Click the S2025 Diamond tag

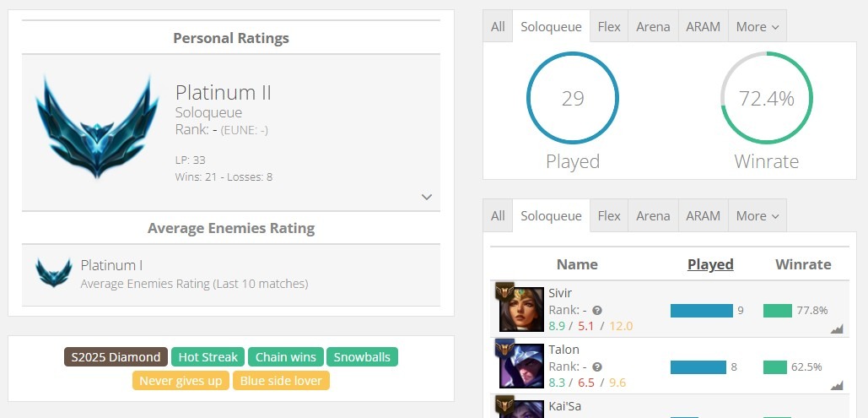click(x=116, y=357)
